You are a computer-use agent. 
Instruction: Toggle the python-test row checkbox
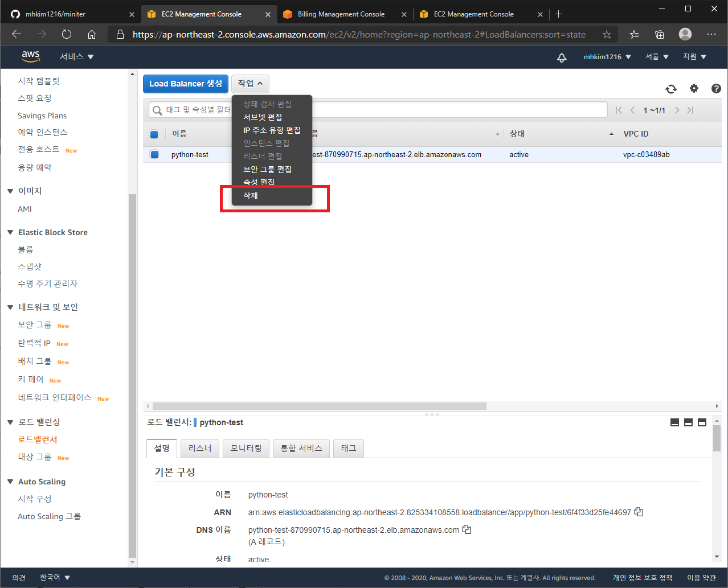point(154,154)
